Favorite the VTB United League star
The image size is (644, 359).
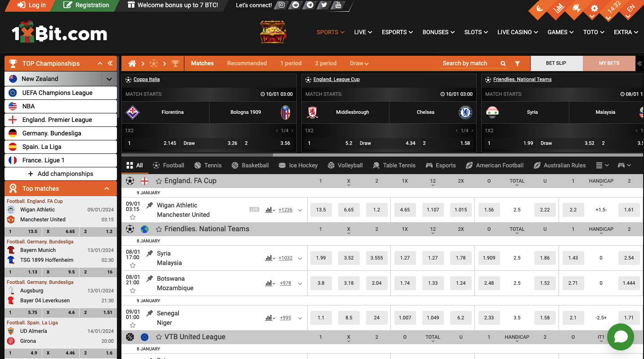click(159, 337)
